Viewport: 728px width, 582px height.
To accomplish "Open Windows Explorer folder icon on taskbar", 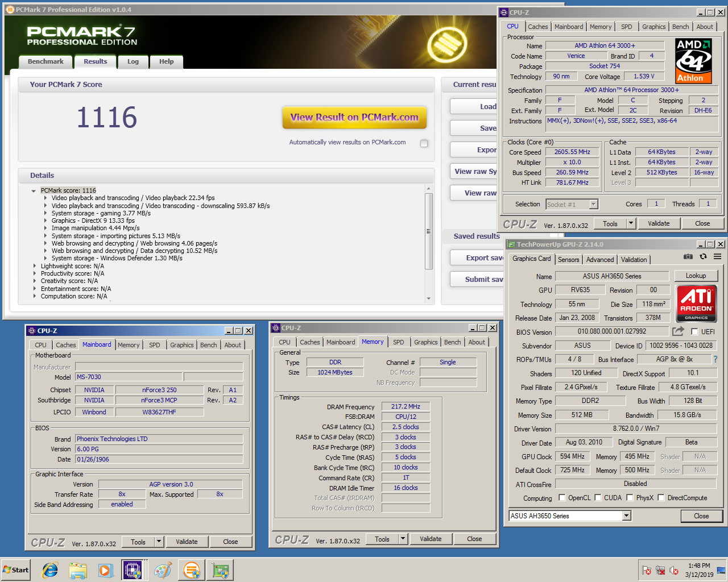I will tap(78, 570).
